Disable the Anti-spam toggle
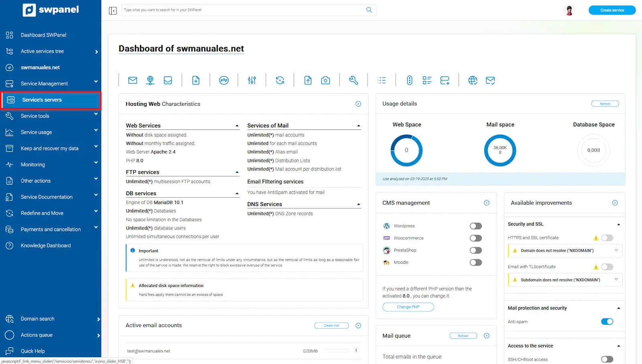Screen dimensions: 642x364 [x=607, y=322]
